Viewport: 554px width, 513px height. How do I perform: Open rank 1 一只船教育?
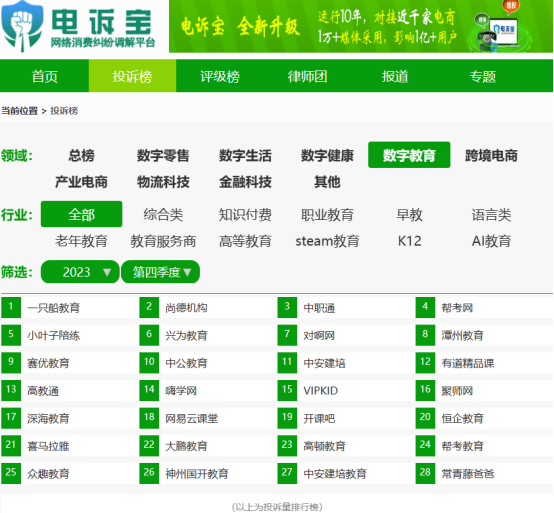pyautogui.click(x=54, y=308)
